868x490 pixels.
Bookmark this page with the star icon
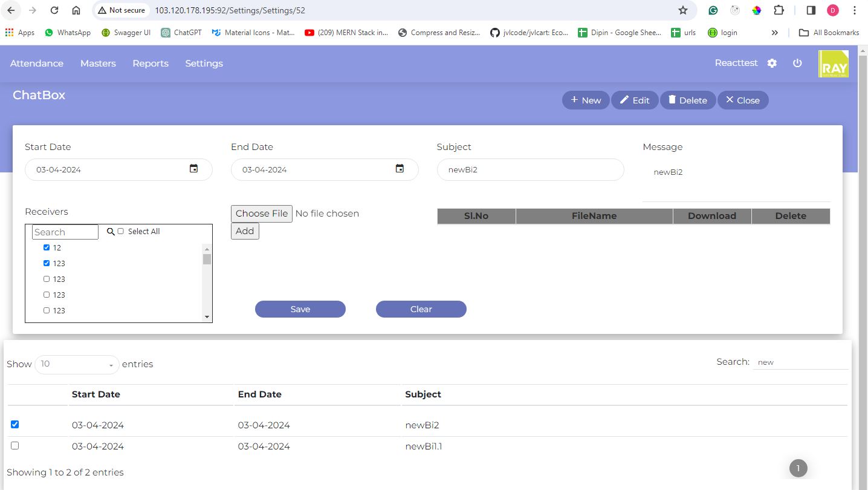coord(683,10)
